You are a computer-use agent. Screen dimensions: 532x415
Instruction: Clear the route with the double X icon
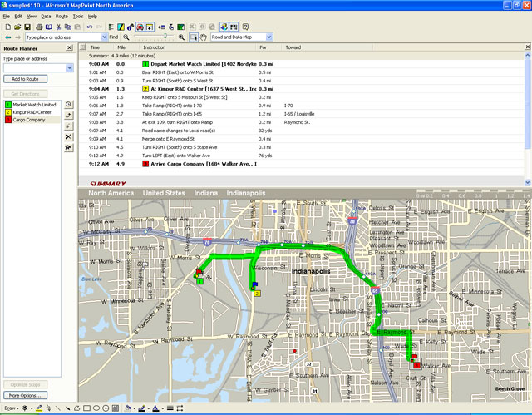[x=68, y=147]
